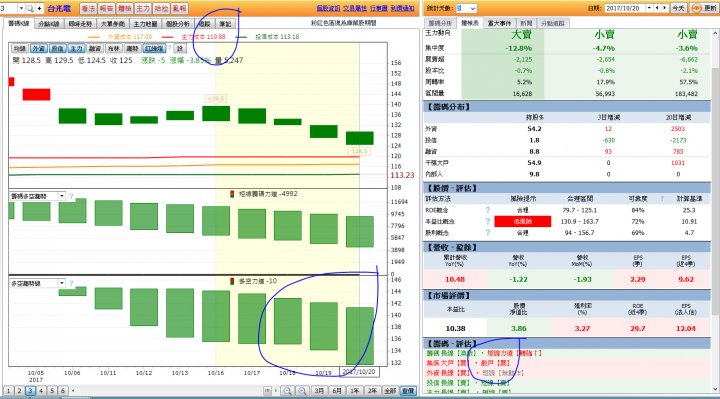The height and width of the screenshot is (399, 720).
Task: Click the stock search magnifier icon
Action: [x=30, y=8]
